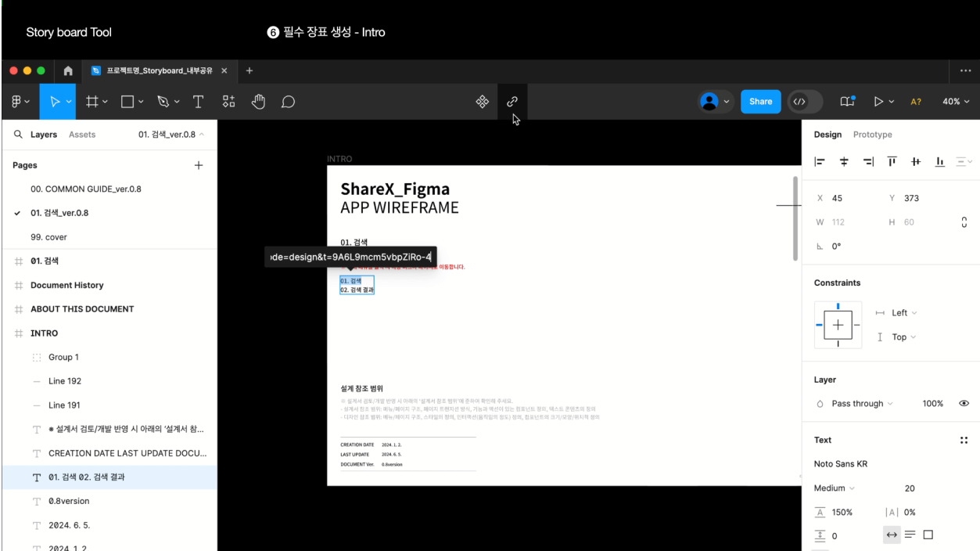980x551 pixels.
Task: Open Shape tools dropdown arrow
Action: pos(142,102)
